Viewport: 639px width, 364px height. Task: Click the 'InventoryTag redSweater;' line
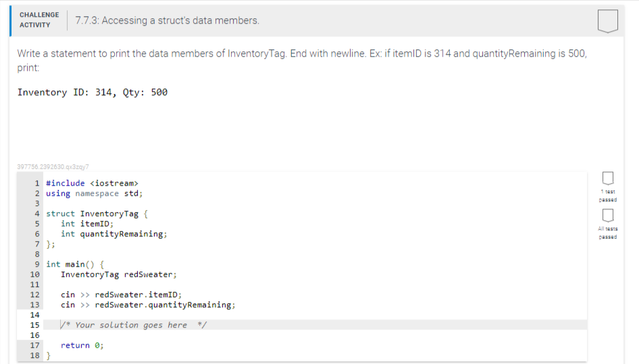(119, 274)
